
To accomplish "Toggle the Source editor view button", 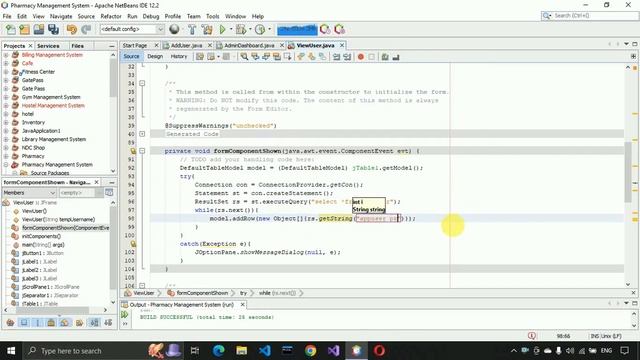I will coord(131,56).
